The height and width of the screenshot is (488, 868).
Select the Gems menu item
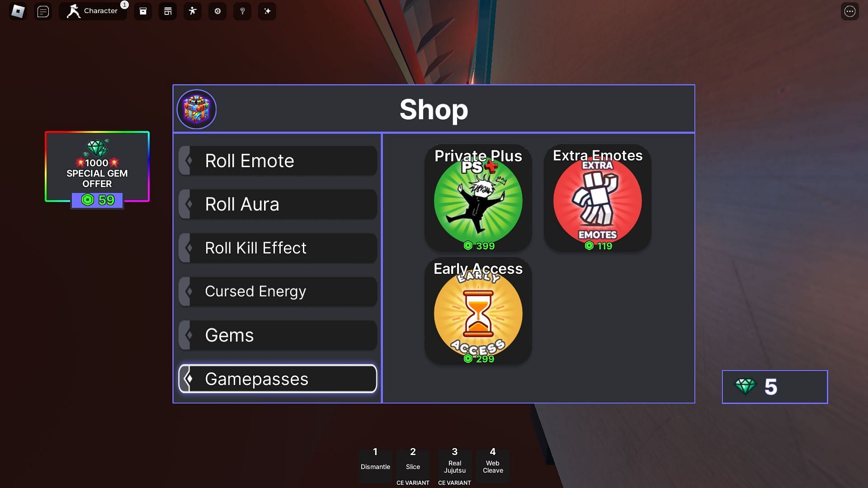(277, 335)
